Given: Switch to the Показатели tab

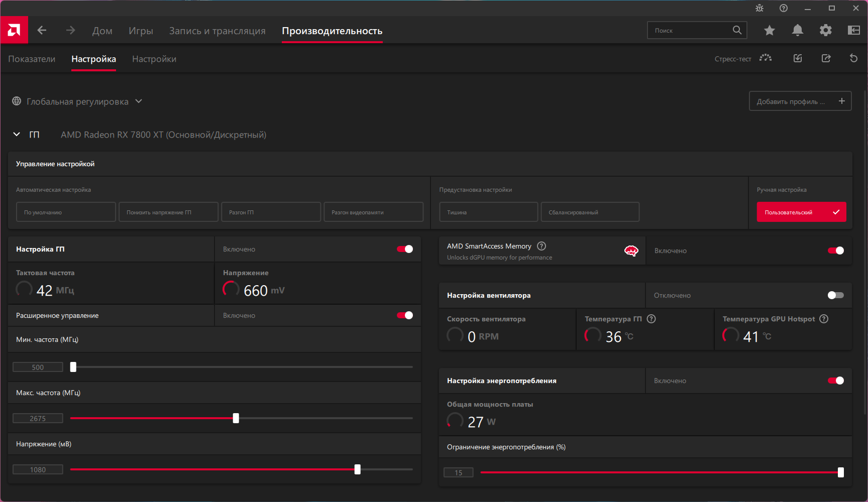Looking at the screenshot, I should (x=32, y=59).
